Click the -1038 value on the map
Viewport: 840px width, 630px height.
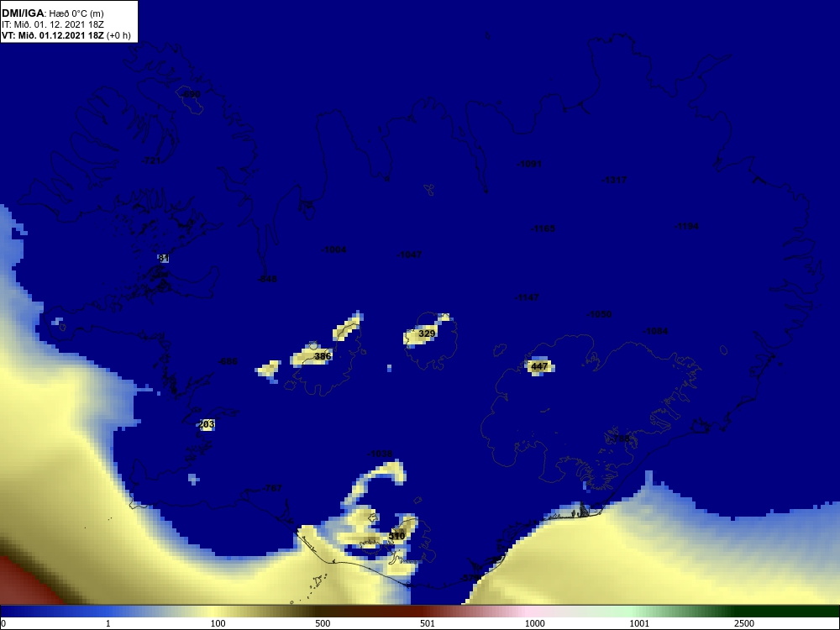(x=380, y=454)
